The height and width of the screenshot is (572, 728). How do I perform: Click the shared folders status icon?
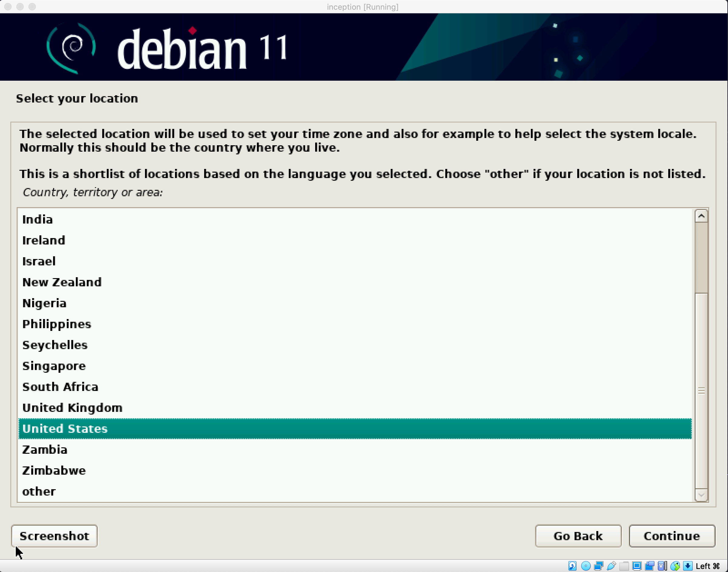click(624, 566)
